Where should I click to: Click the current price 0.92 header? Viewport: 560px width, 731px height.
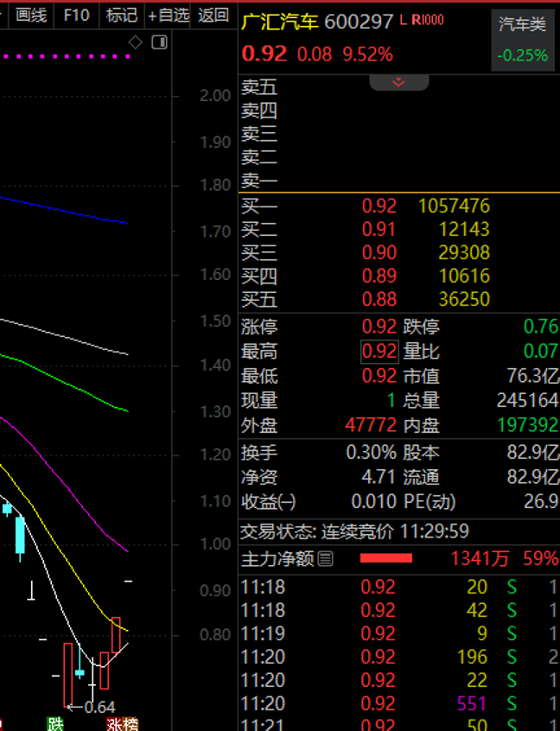coord(264,54)
